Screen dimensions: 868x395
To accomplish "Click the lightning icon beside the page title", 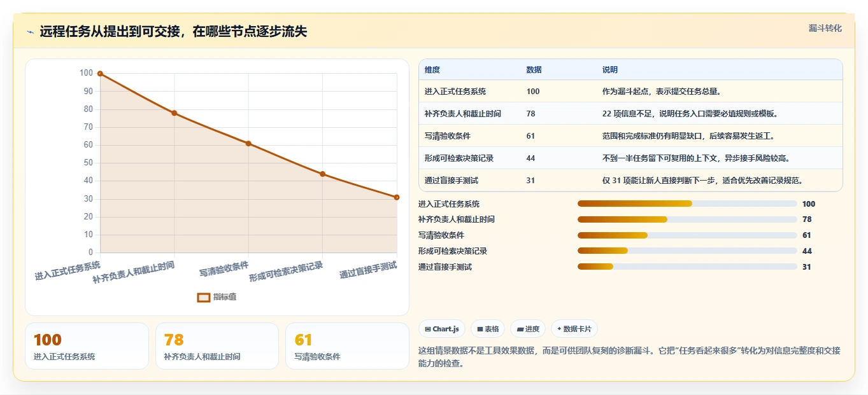I will (x=31, y=32).
